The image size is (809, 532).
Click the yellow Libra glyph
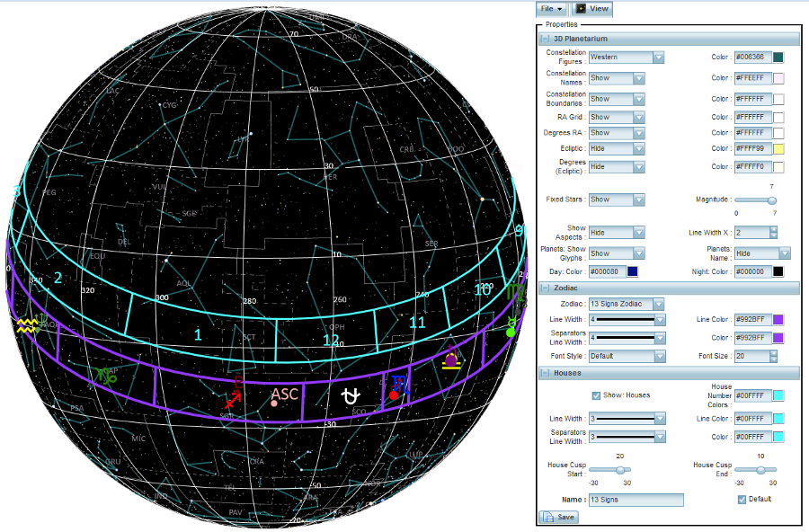(x=453, y=360)
